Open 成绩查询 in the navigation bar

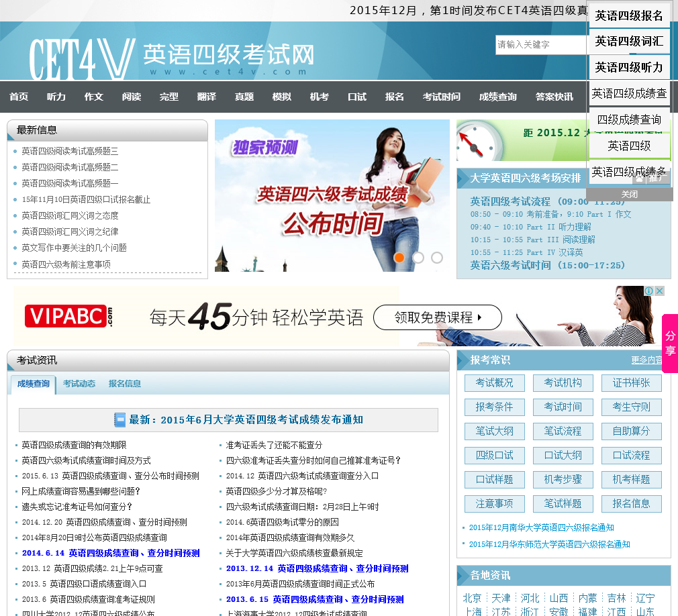[x=498, y=97]
